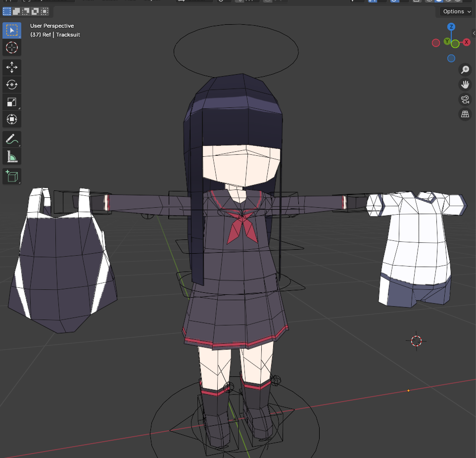Expand the sidebar with the edge arrow

pyautogui.click(x=474, y=33)
